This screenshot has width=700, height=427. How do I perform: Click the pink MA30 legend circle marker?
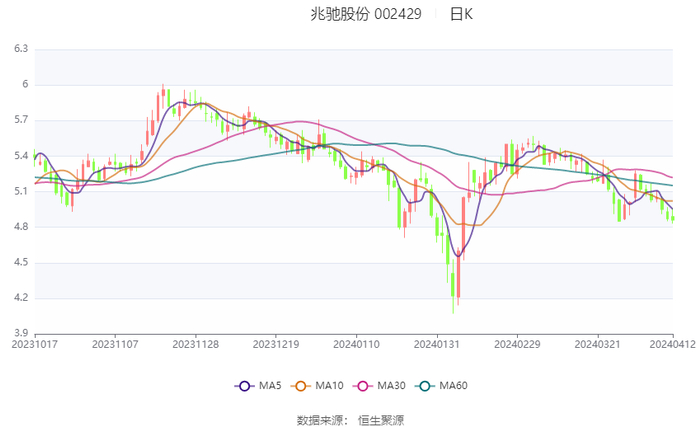click(363, 386)
